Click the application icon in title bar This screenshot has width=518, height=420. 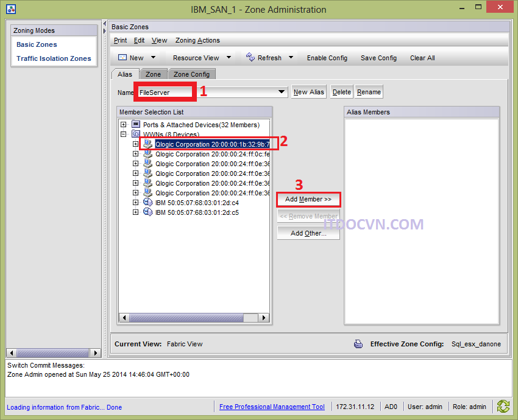[x=11, y=9]
